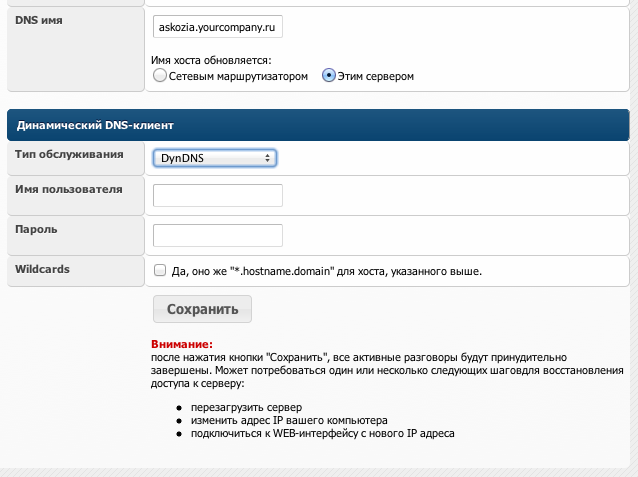Click the red "Внимание:" warning heading
Screen dimensions: 638x477
click(x=175, y=344)
